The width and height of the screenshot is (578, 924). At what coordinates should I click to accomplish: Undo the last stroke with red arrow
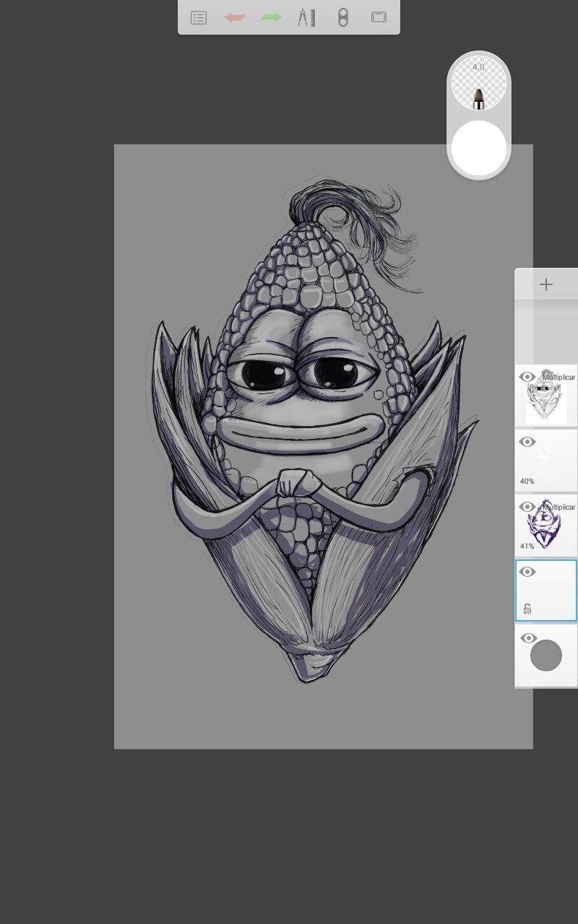pos(235,17)
